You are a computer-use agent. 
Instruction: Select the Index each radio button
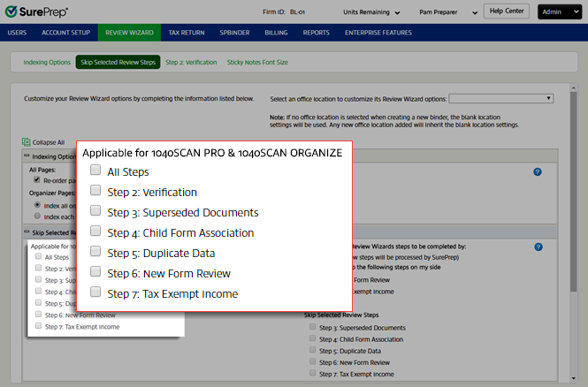click(37, 216)
